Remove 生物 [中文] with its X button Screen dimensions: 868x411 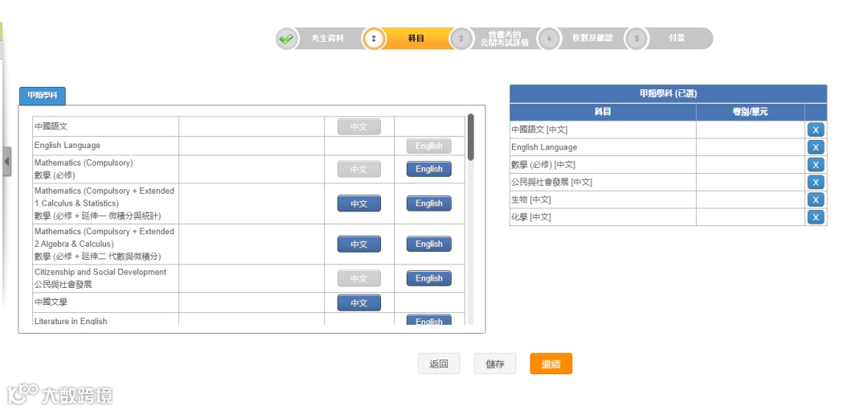coord(816,199)
